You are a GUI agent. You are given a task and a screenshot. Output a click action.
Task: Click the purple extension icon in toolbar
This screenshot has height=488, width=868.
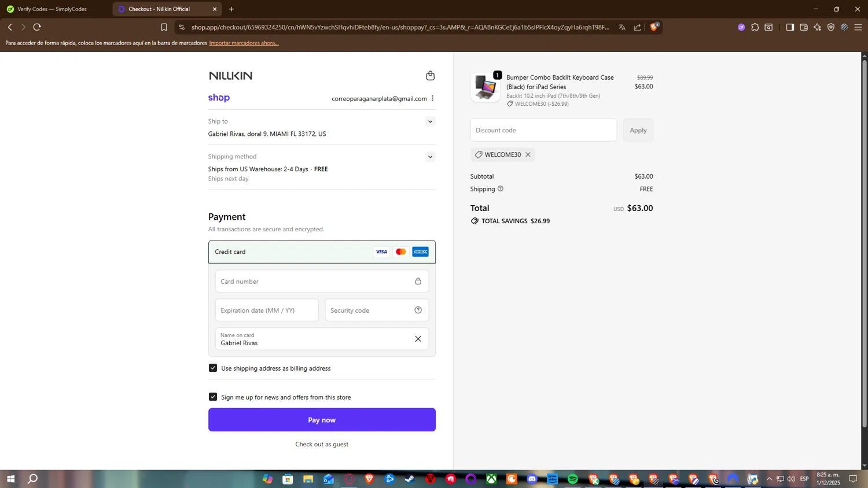coord(741,27)
